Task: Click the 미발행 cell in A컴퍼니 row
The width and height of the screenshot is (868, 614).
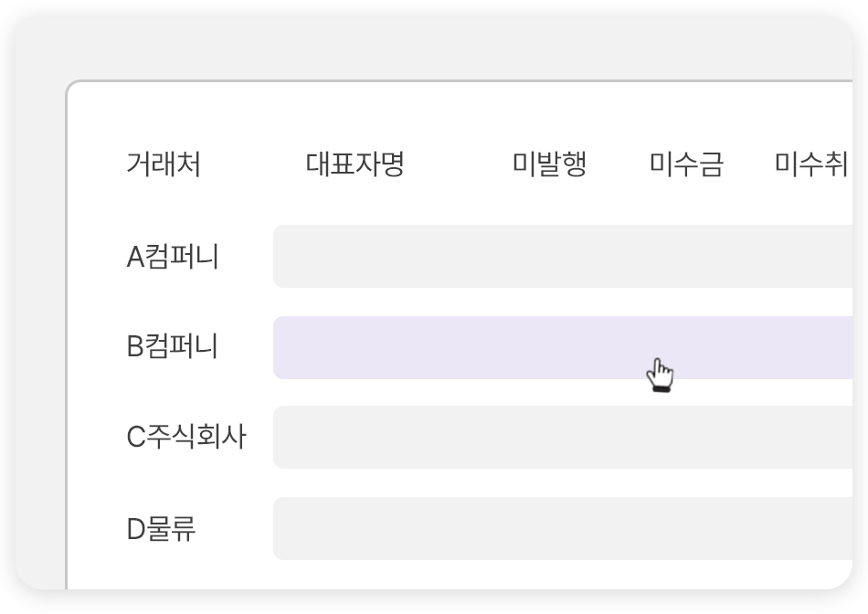Action: (549, 257)
